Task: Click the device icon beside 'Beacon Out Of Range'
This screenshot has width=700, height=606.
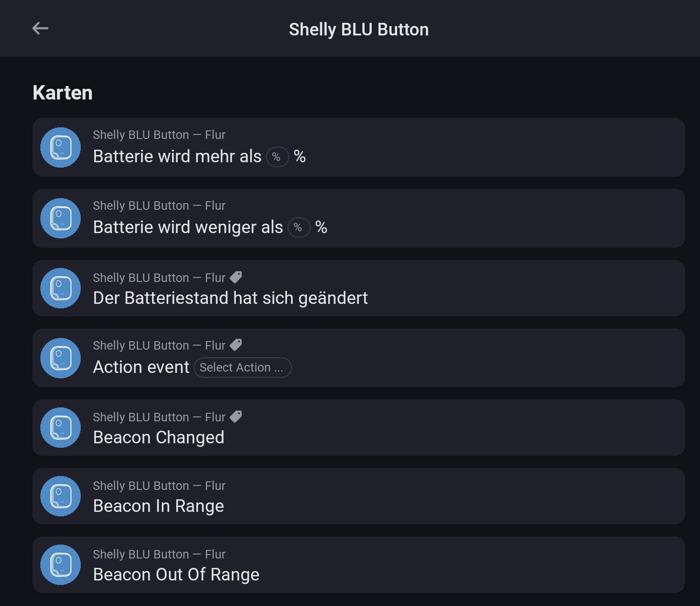Action: (61, 565)
